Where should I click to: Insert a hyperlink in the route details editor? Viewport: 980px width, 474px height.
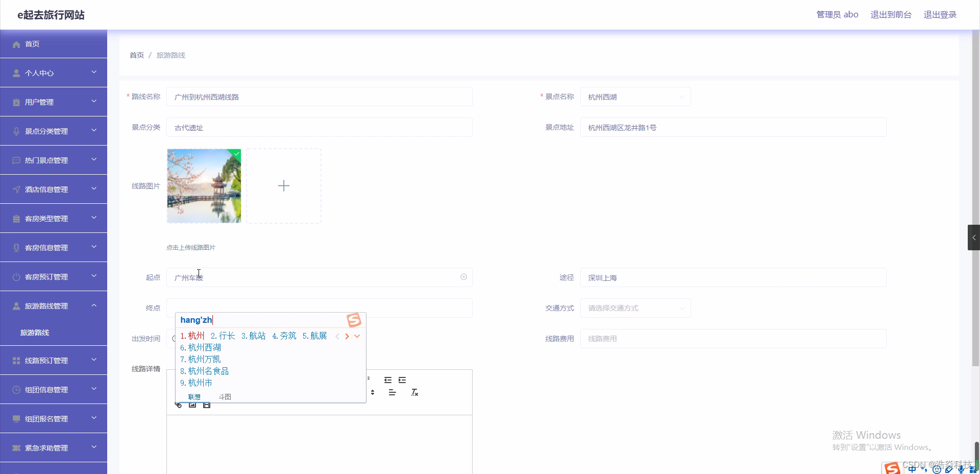pyautogui.click(x=179, y=405)
